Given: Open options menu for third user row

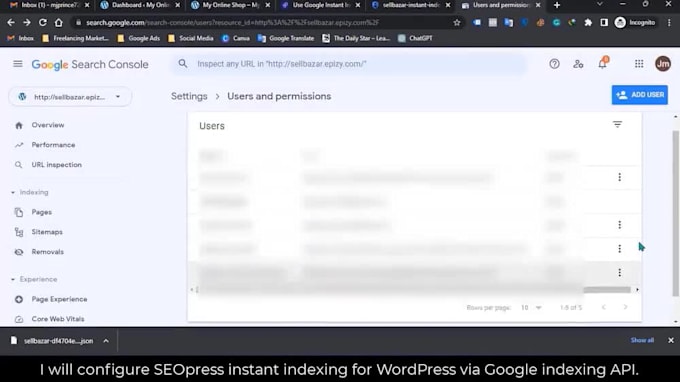Looking at the screenshot, I should (619, 225).
